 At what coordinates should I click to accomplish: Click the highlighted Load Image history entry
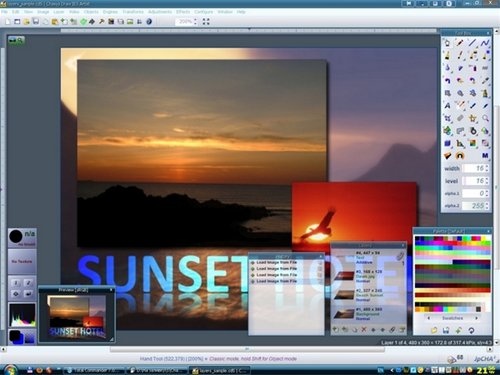pos(286,281)
